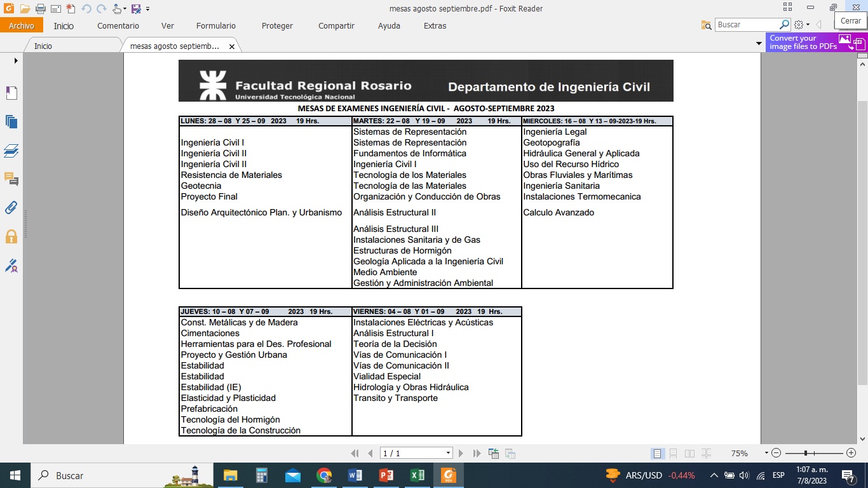Open the layers panel in the sidebar

pos(11,151)
